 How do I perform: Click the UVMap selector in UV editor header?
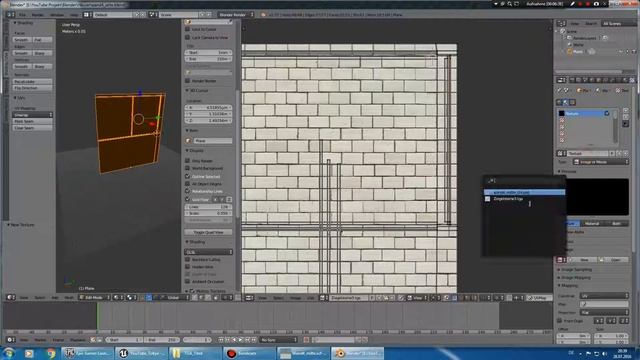click(539, 298)
